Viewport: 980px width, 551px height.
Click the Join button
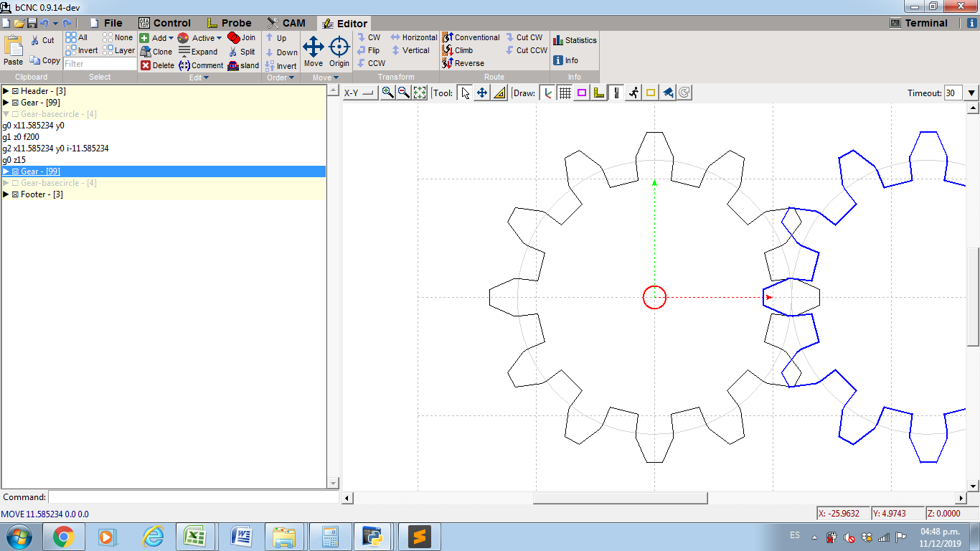pos(242,37)
